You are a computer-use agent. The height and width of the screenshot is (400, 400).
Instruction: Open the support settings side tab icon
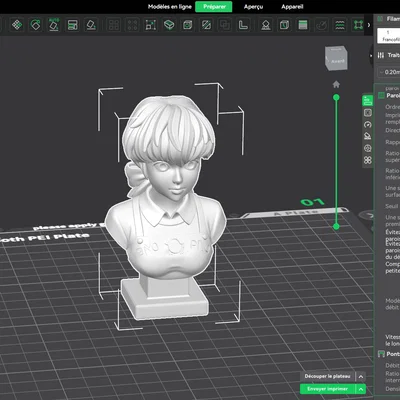coord(368,136)
